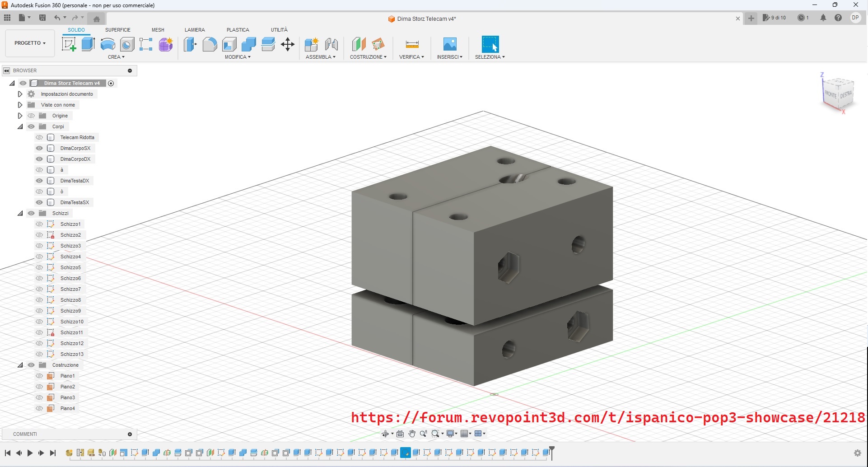Open the COSTRUZIONE dropdown menu
This screenshot has height=467, width=868.
(368, 57)
